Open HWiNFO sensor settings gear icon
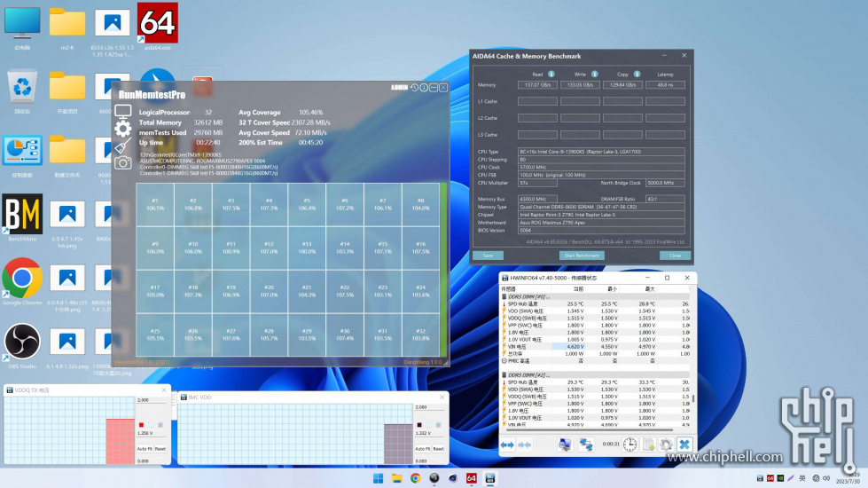This screenshot has height=488, width=868. coord(666,445)
